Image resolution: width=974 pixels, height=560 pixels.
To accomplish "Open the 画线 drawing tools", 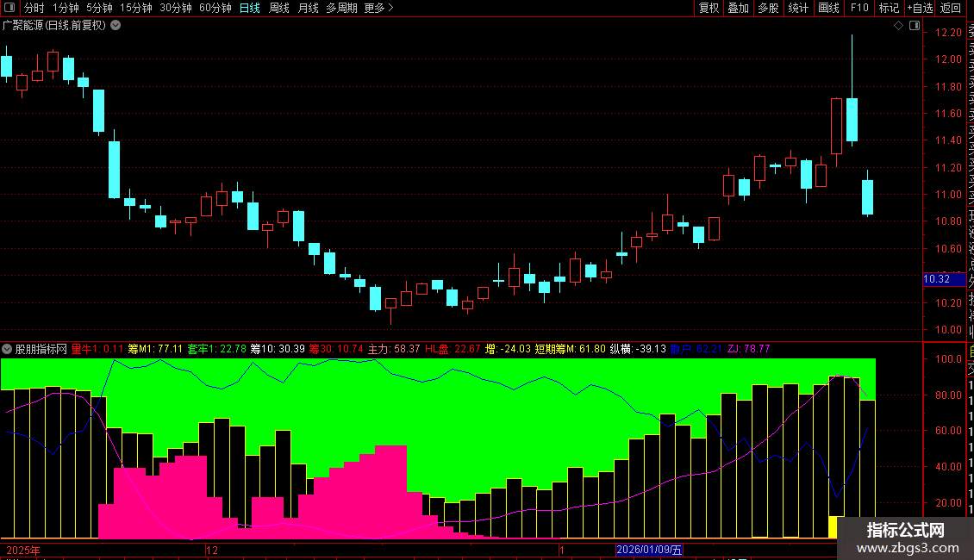I will 828,8.
